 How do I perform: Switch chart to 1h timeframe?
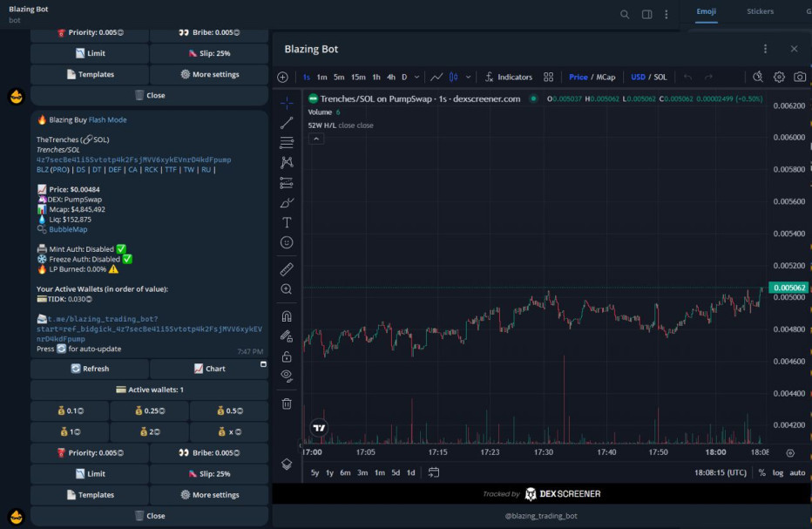coord(376,78)
